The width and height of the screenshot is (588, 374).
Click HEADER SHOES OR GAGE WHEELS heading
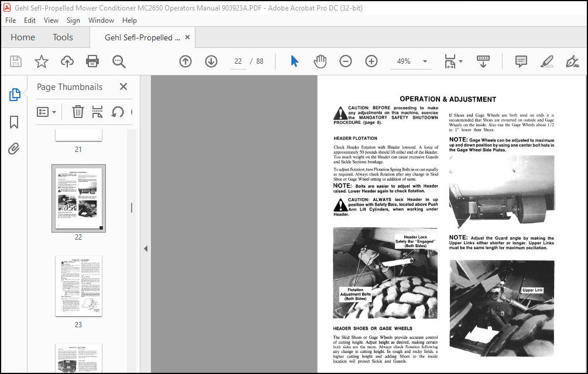tap(372, 328)
